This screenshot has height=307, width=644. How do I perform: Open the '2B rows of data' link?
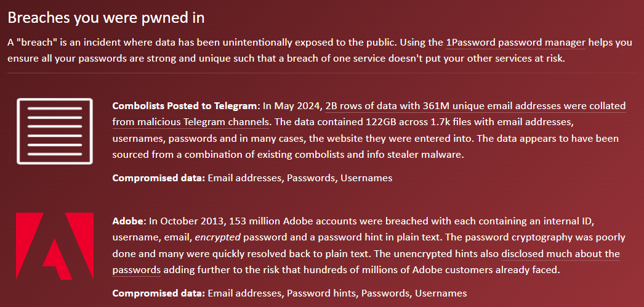475,105
